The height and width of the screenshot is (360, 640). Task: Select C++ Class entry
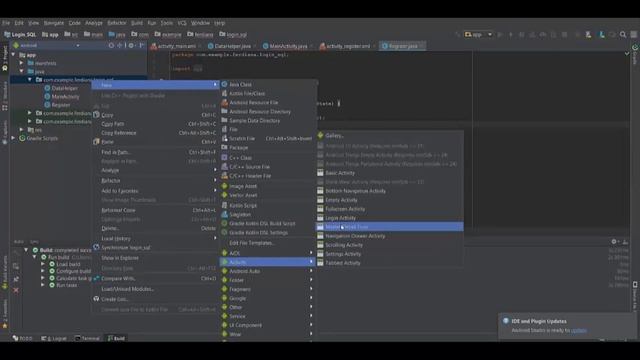point(269,158)
